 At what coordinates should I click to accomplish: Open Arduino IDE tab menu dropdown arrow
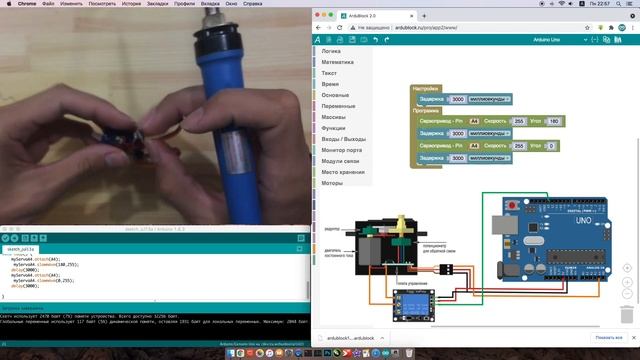pos(300,249)
